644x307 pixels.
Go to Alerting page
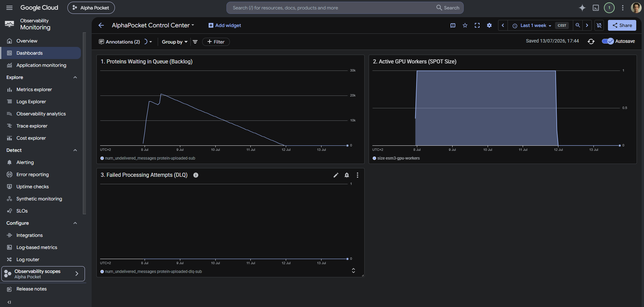(x=40, y=162)
